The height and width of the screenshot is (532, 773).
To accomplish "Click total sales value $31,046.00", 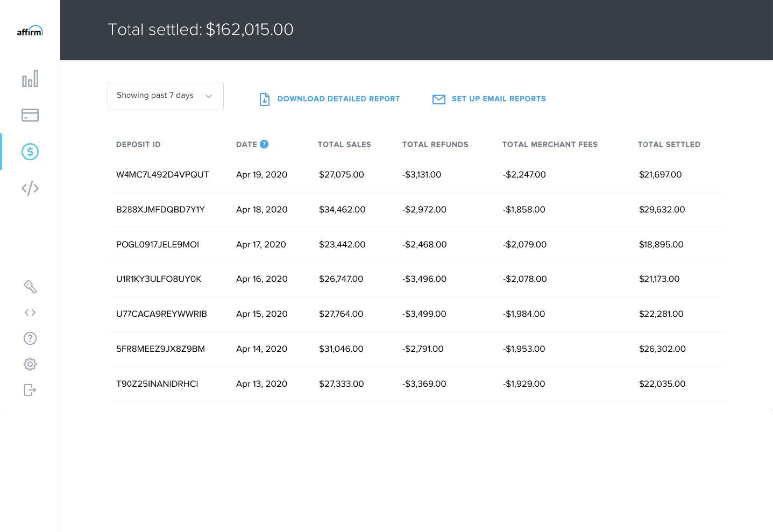I will (341, 349).
